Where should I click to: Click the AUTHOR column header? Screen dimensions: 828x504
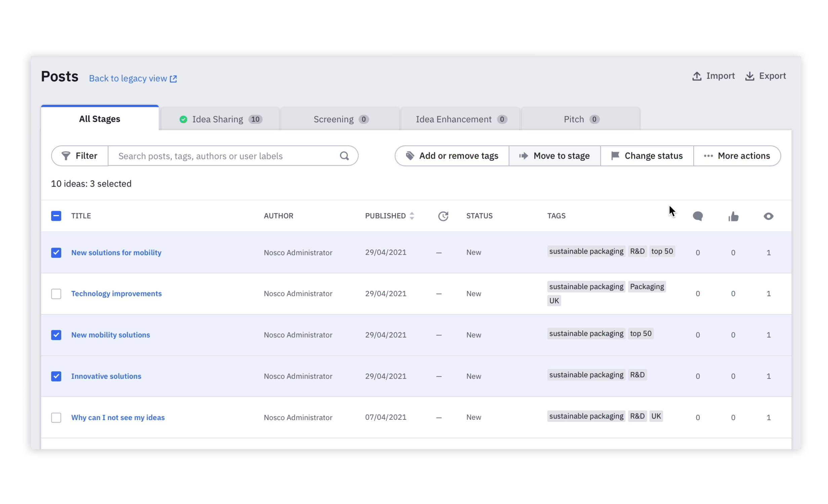click(279, 216)
